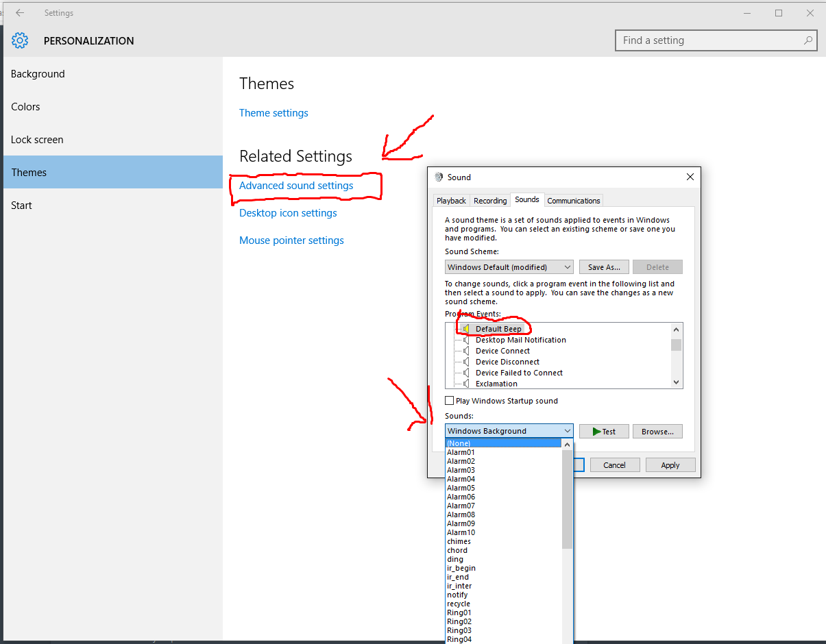Select Lock screen in the sidebar
Image resolution: width=826 pixels, height=644 pixels.
37,140
